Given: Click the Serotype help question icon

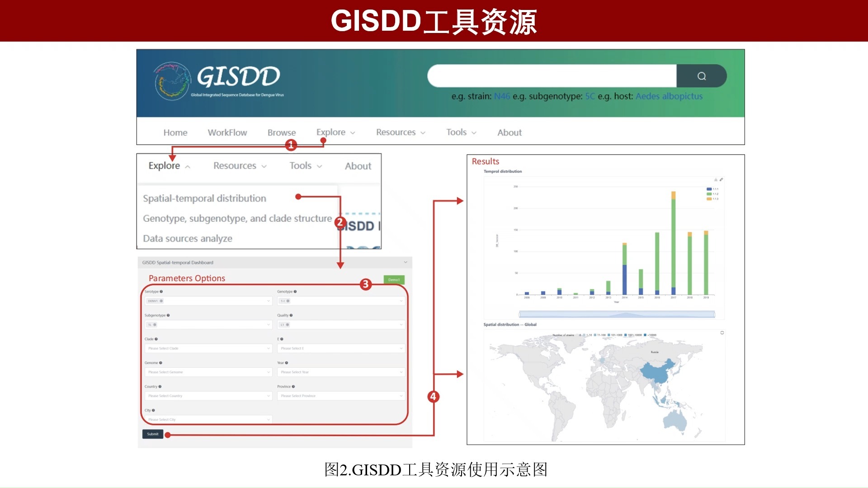Looking at the screenshot, I should pos(161,291).
